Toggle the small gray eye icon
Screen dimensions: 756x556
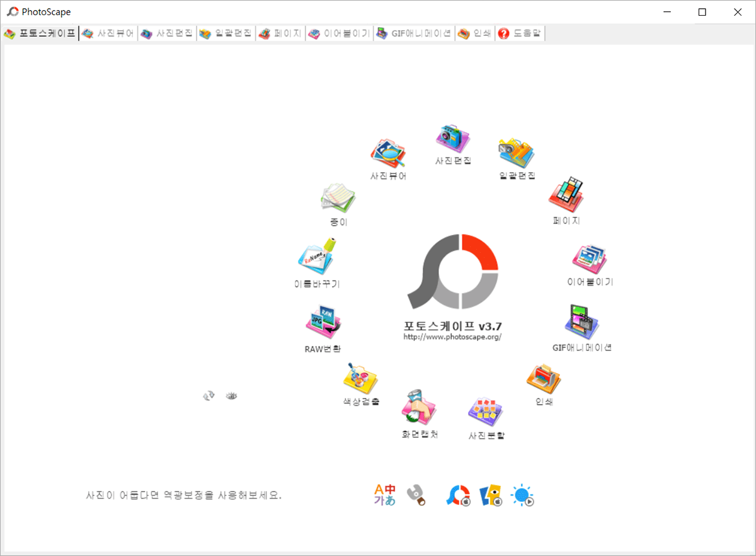point(232,395)
